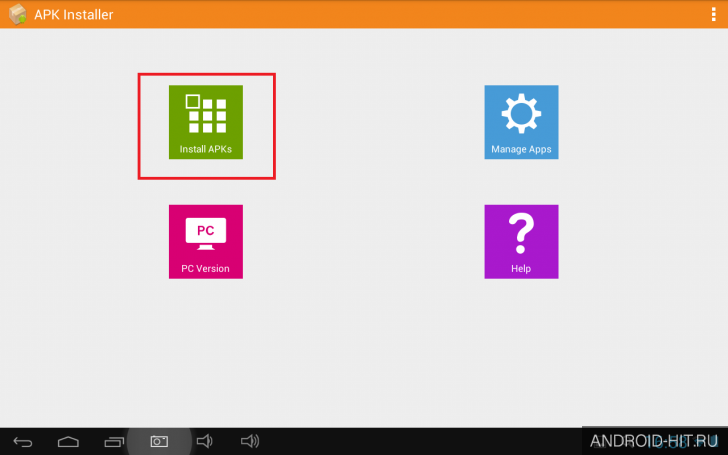Lower volume with the small speaker icon
Viewport: 728px width, 455px height.
[x=205, y=441]
